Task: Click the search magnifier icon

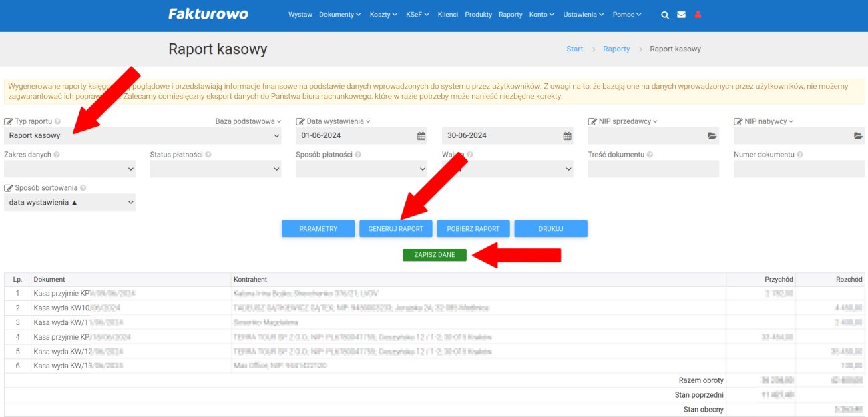Action: click(x=664, y=15)
